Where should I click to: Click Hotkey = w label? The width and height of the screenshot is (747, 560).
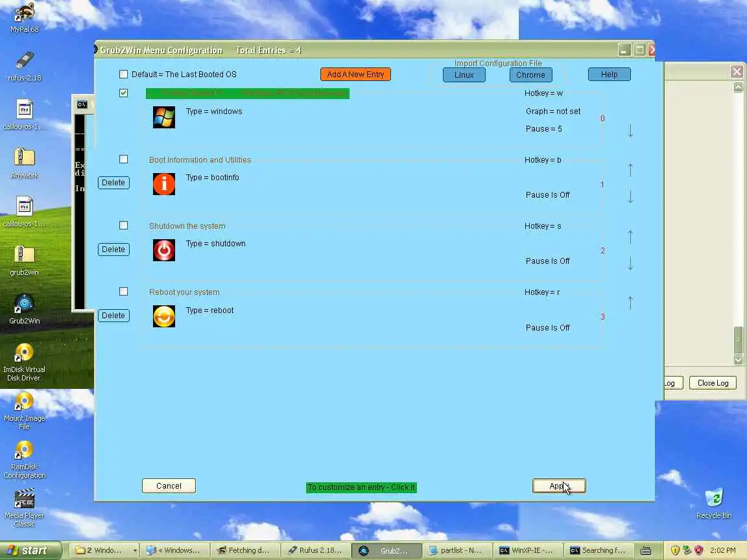543,93
